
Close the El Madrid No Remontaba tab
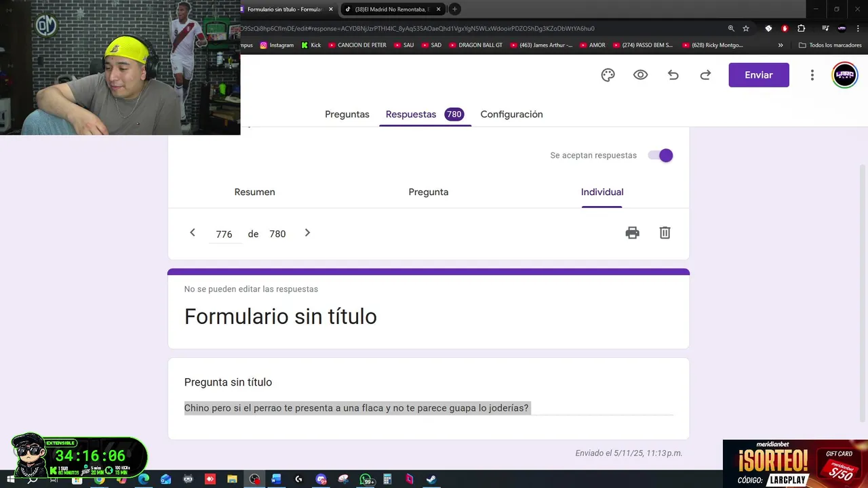439,9
